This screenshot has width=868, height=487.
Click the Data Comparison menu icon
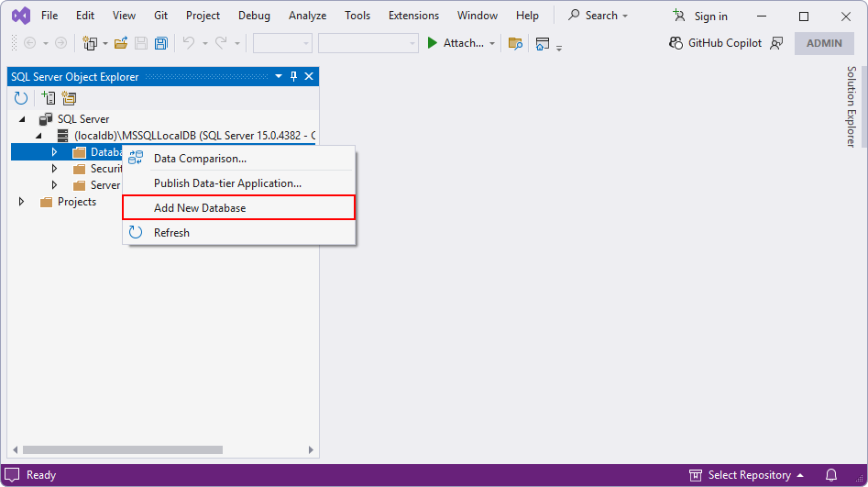[136, 158]
